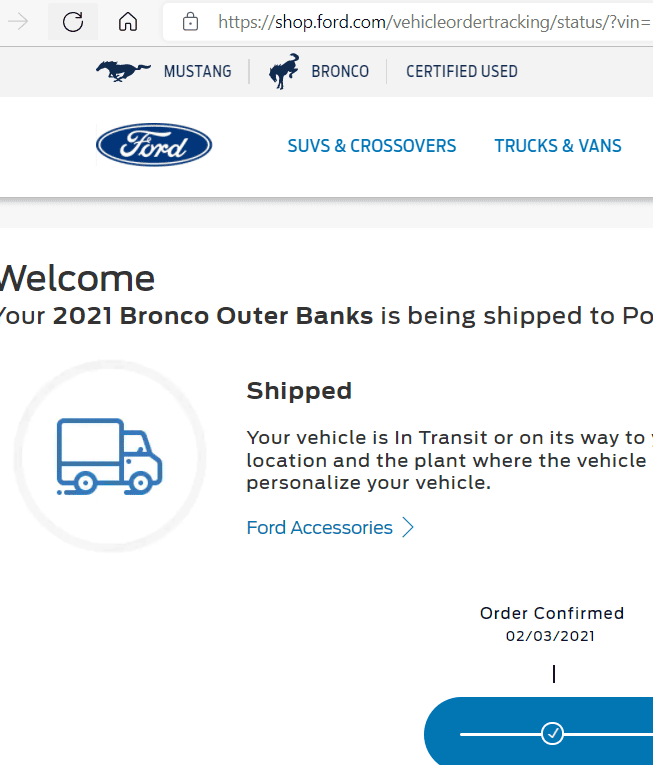This screenshot has height=765, width=653.
Task: Click the browser home icon
Action: pyautogui.click(x=127, y=22)
